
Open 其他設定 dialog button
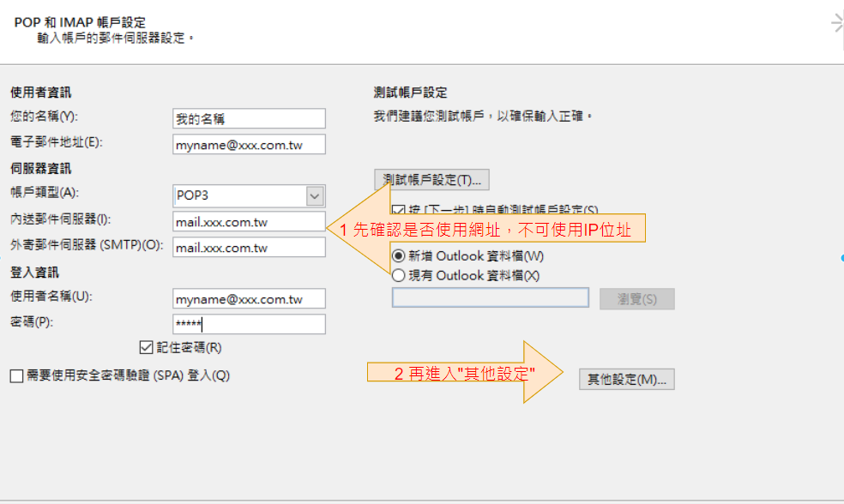[626, 379]
